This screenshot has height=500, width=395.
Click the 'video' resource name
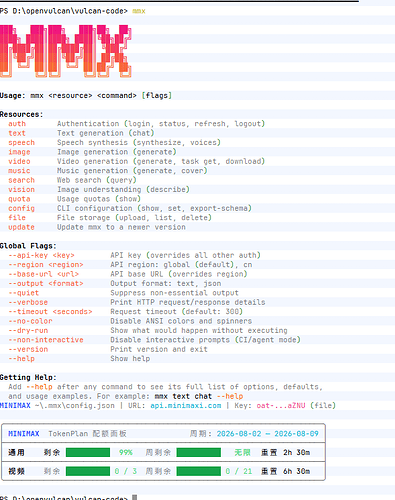19,161
